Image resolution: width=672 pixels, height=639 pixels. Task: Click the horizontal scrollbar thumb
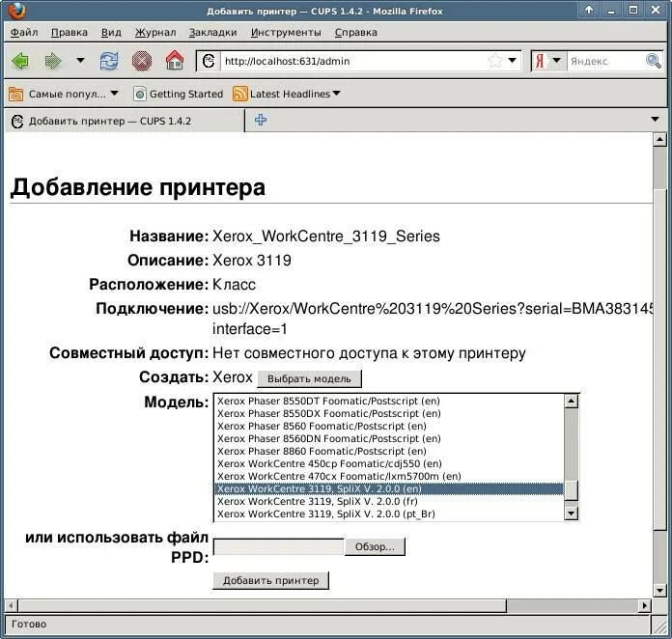(x=262, y=605)
